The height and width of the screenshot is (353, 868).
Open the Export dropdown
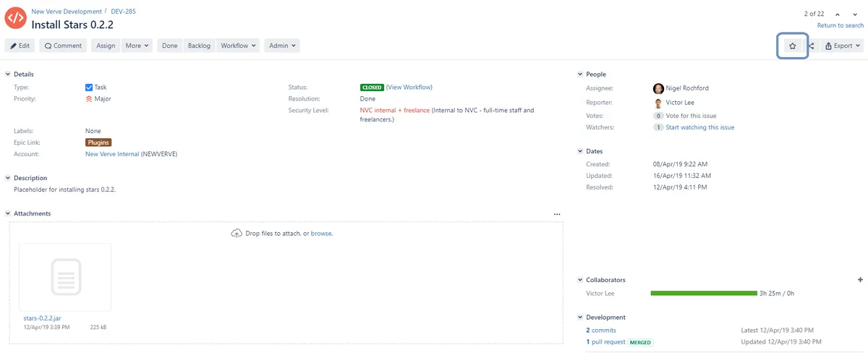click(843, 46)
